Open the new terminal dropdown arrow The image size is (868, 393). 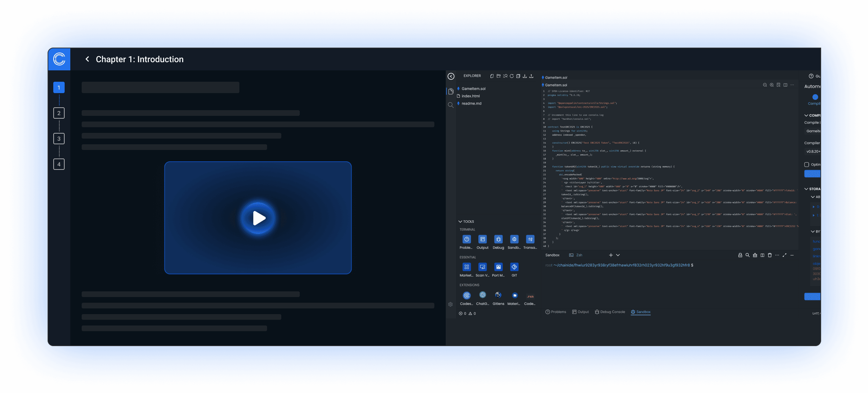tap(618, 255)
